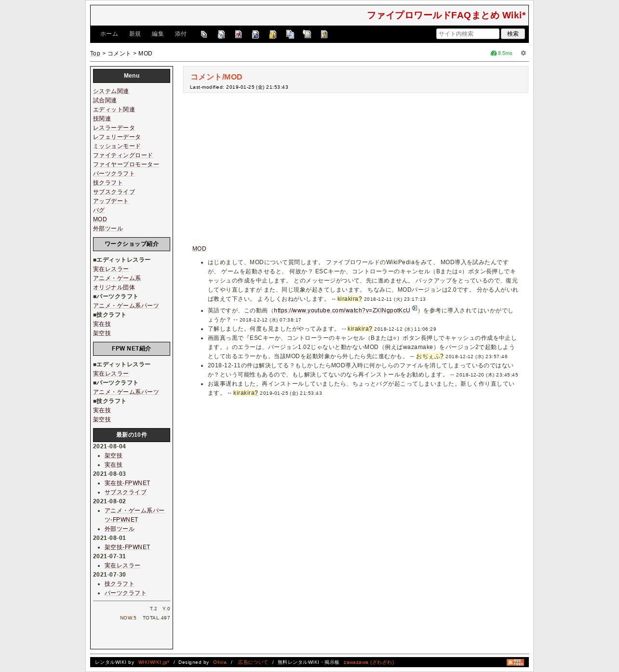Image resolution: width=619 pixels, height=672 pixels.
Task: Open システム関連 in the Menu sidebar
Action: pyautogui.click(x=111, y=91)
